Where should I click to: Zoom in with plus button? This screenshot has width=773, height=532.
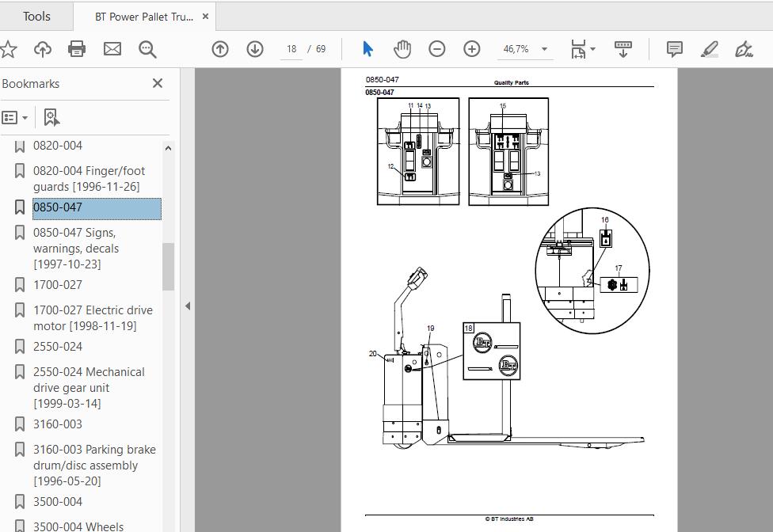coord(472,49)
